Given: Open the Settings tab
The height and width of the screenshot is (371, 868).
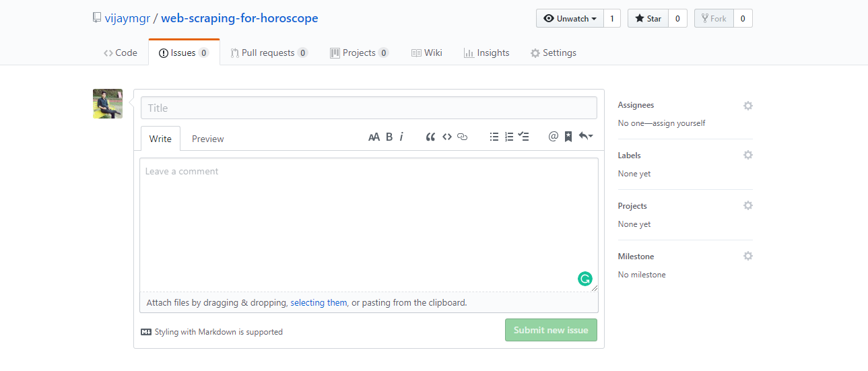Looking at the screenshot, I should click(554, 53).
